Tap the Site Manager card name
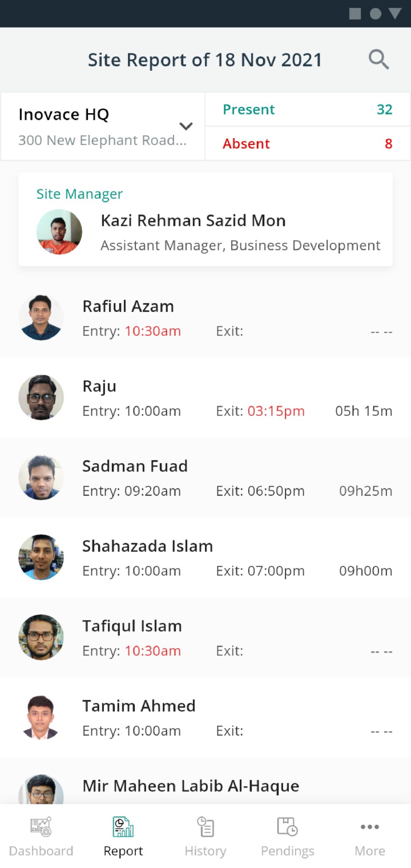Viewport: 411px width, 868px height. 193,221
